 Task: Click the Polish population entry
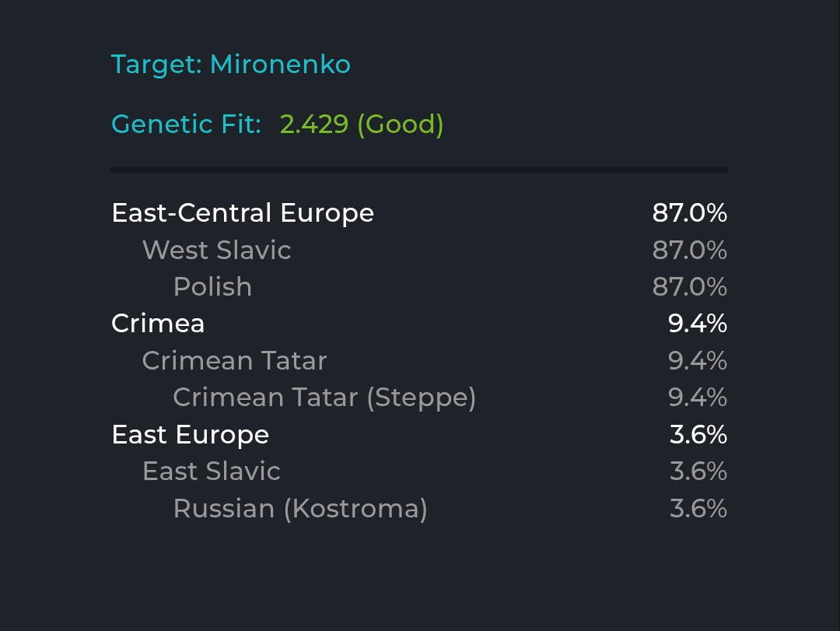[x=212, y=287]
